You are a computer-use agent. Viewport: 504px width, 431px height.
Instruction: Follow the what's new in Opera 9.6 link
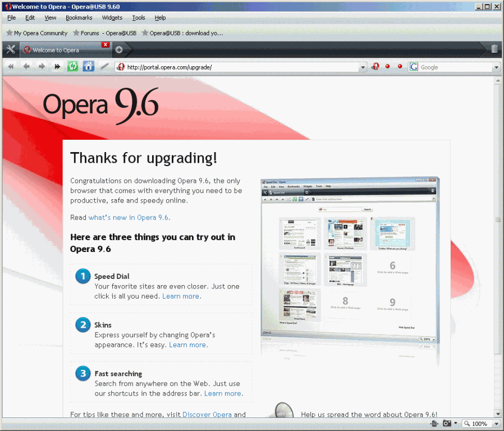[x=129, y=218]
